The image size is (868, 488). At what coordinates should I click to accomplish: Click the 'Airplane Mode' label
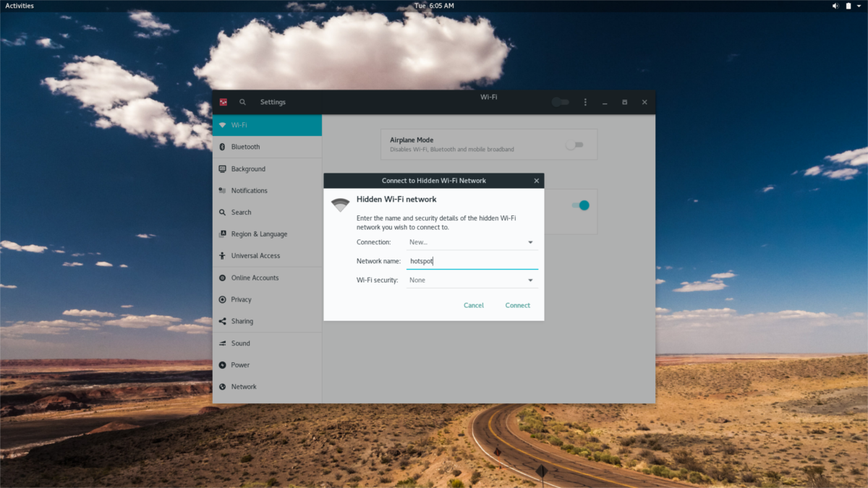pos(412,140)
